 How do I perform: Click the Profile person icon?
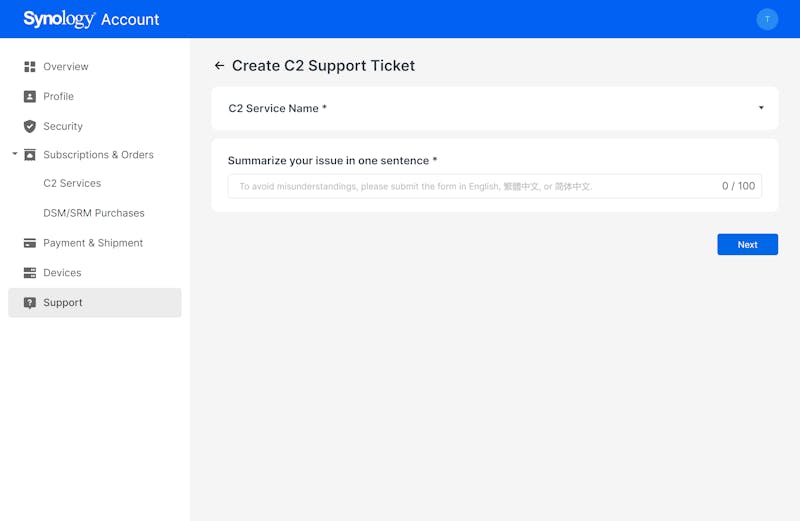point(30,96)
